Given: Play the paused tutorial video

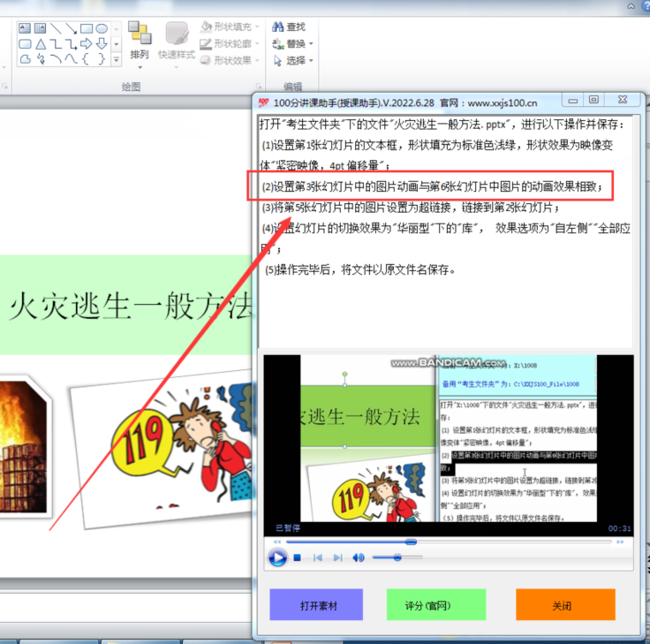Looking at the screenshot, I should pos(277,557).
